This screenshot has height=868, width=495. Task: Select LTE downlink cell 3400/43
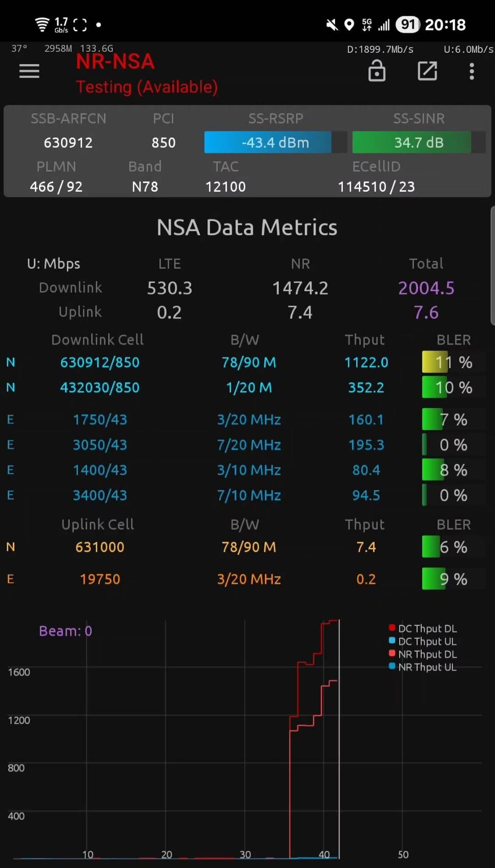[x=100, y=495]
